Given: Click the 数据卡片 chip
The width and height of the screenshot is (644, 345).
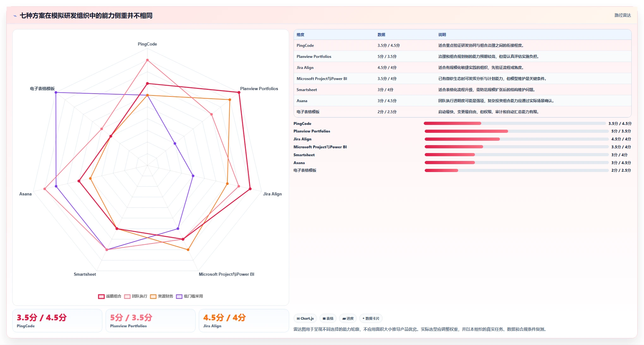Looking at the screenshot, I should 371,318.
